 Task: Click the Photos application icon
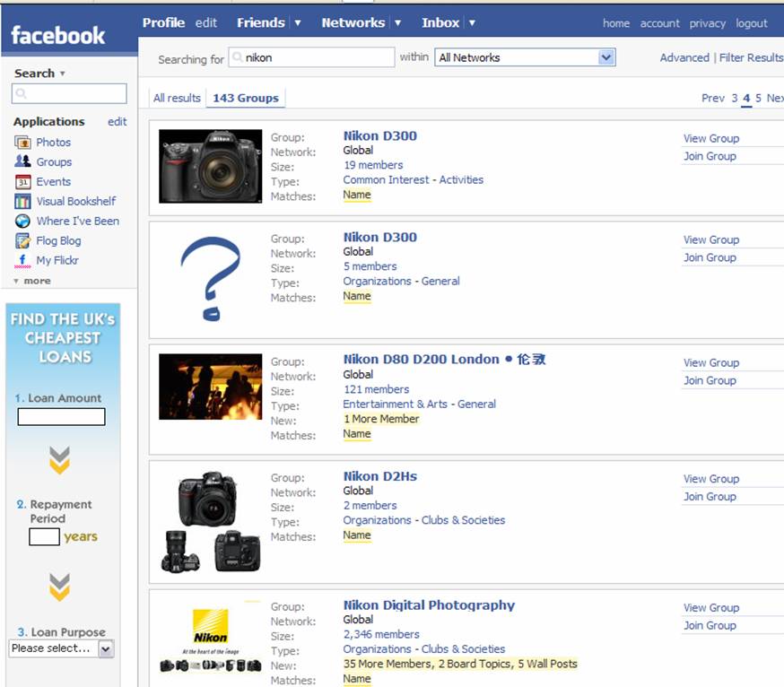coord(22,143)
